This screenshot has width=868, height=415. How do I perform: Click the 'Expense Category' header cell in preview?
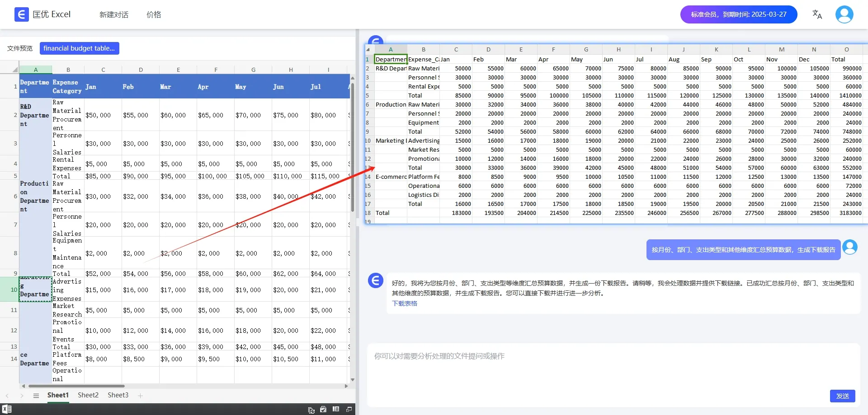[x=68, y=86]
